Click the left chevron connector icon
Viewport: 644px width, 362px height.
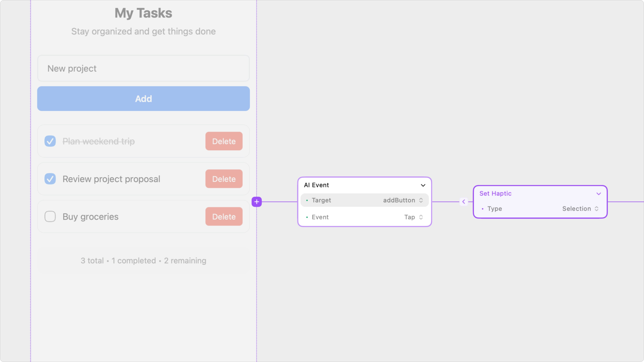[x=464, y=202]
